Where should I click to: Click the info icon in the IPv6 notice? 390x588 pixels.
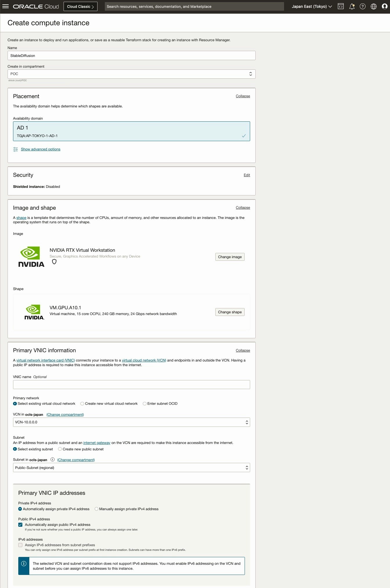coord(24,564)
